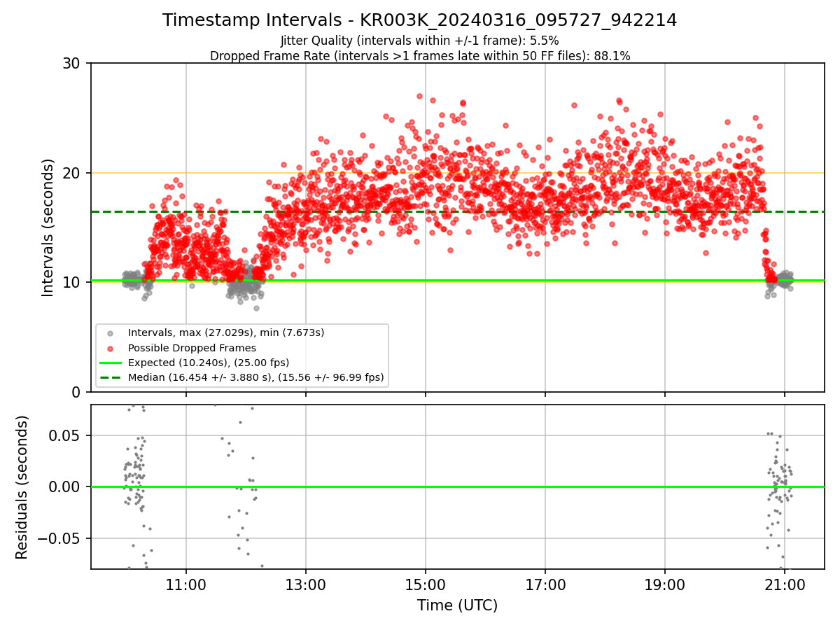Click the legend entry starting 'Median (16.454'

256,377
